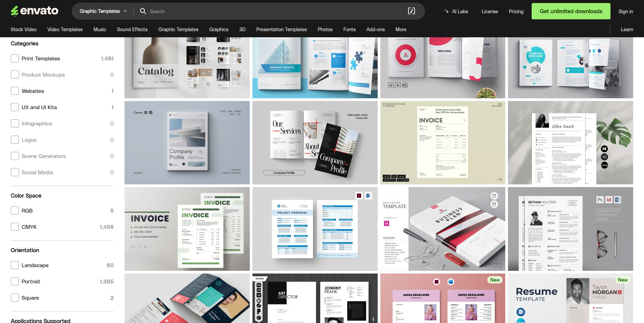Check the Product Mockups category
Viewport: 644px width, 323px height.
[x=15, y=75]
